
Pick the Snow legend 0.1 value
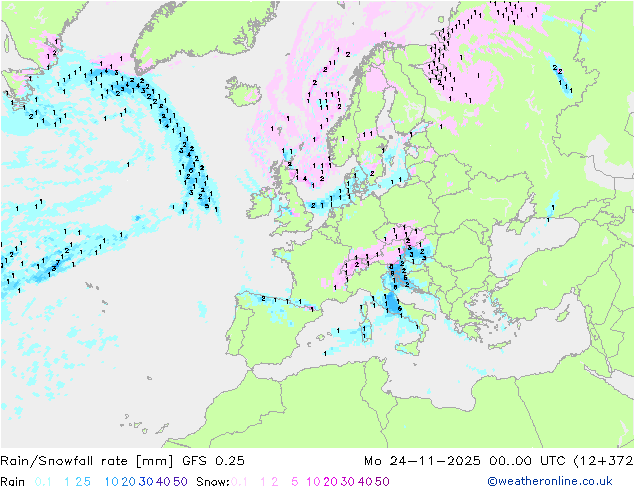239,482
